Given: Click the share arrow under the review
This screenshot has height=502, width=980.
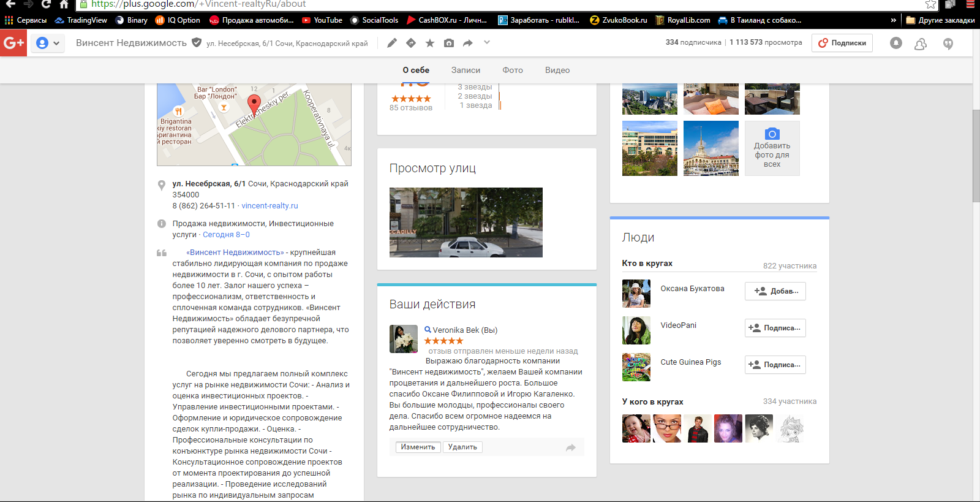Looking at the screenshot, I should pyautogui.click(x=571, y=447).
